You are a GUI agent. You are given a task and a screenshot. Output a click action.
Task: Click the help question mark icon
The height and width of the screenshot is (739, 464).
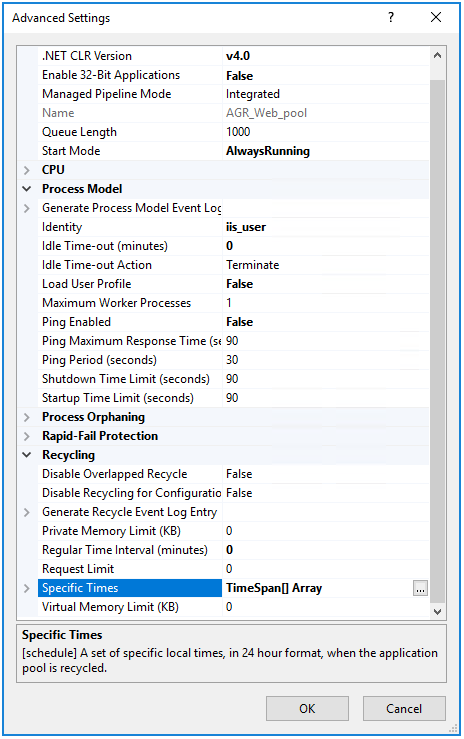pos(391,17)
